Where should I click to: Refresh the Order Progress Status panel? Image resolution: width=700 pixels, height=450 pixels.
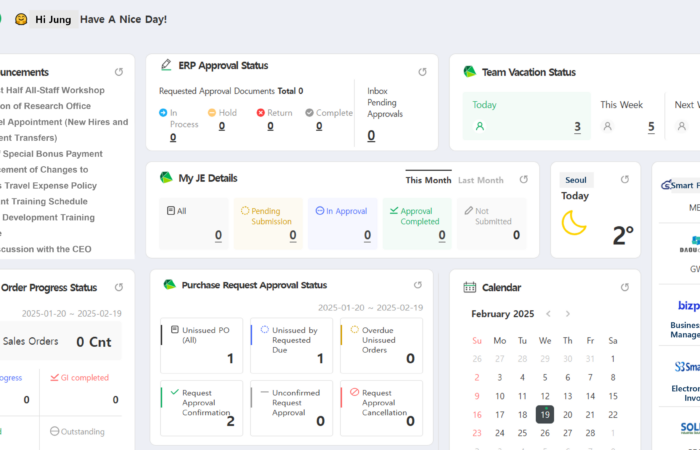pos(119,287)
